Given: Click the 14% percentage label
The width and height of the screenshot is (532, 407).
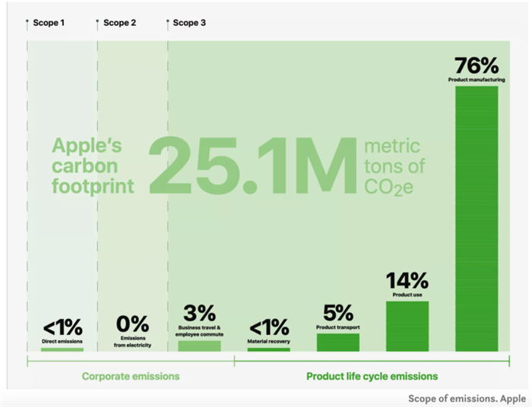Looking at the screenshot, I should click(x=407, y=281).
